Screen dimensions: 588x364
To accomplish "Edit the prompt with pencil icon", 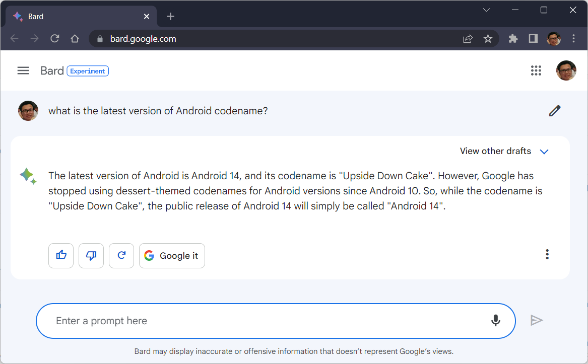I will 555,111.
